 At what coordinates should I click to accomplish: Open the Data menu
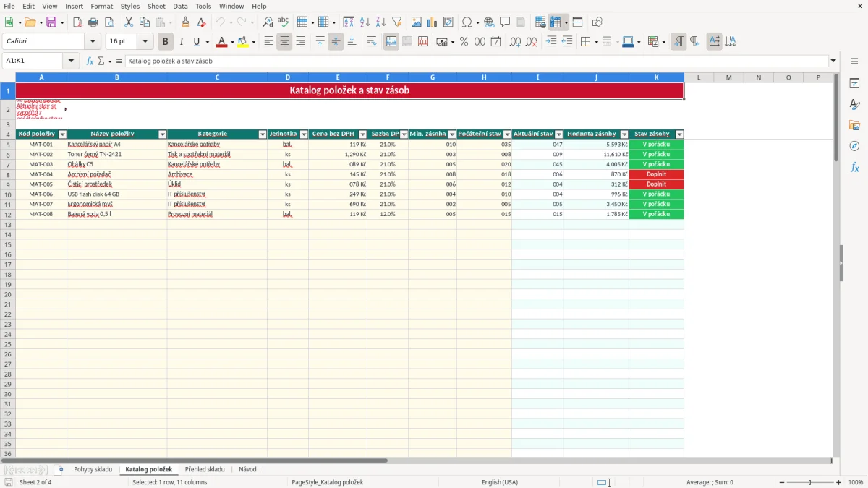[x=180, y=6]
